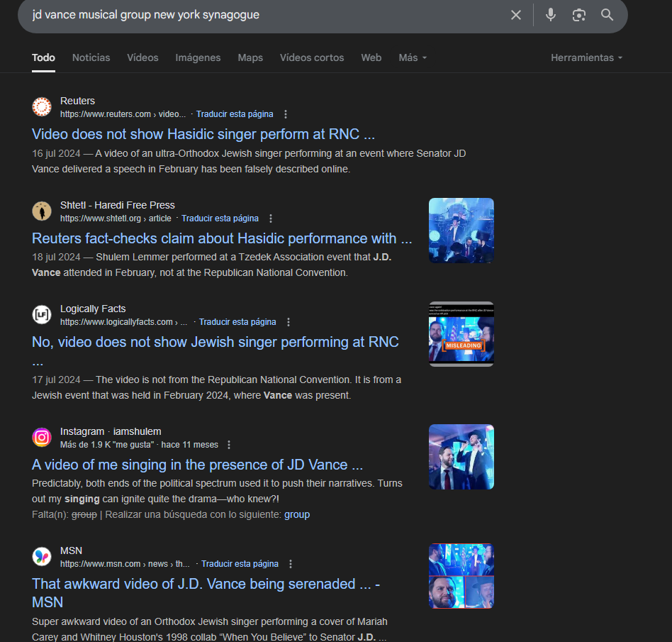Search including the missing word 'group'

pos(296,514)
